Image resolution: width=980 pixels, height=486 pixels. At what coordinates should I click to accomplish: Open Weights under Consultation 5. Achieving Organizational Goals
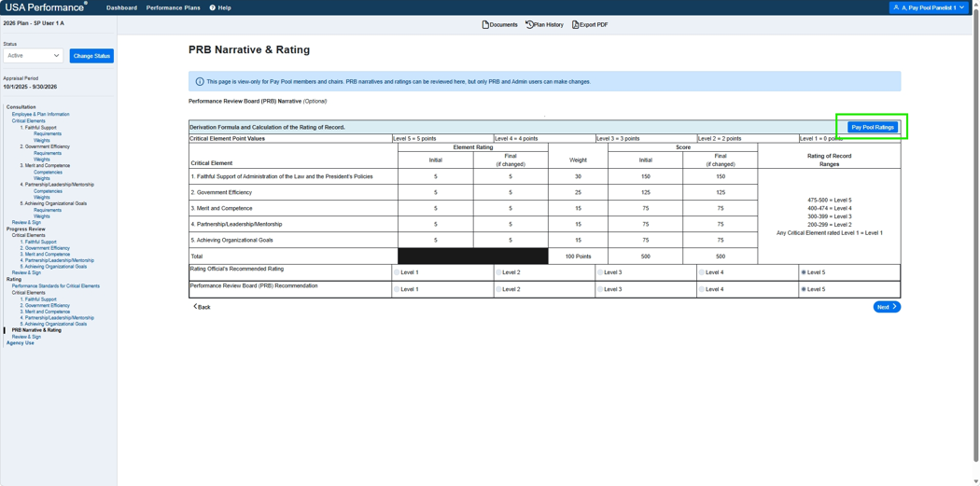click(42, 216)
